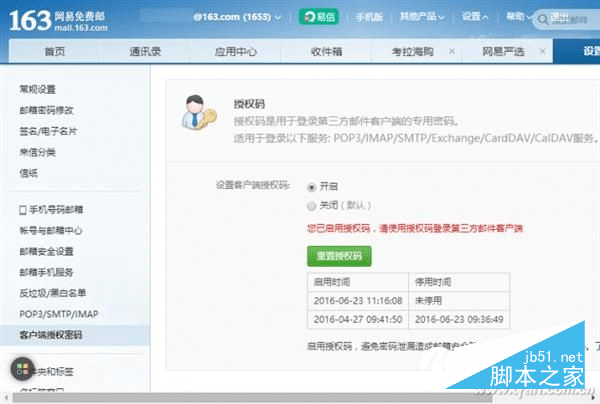This screenshot has height=404, width=600.
Task: Click the 163 mail logo
Action: (x=58, y=21)
